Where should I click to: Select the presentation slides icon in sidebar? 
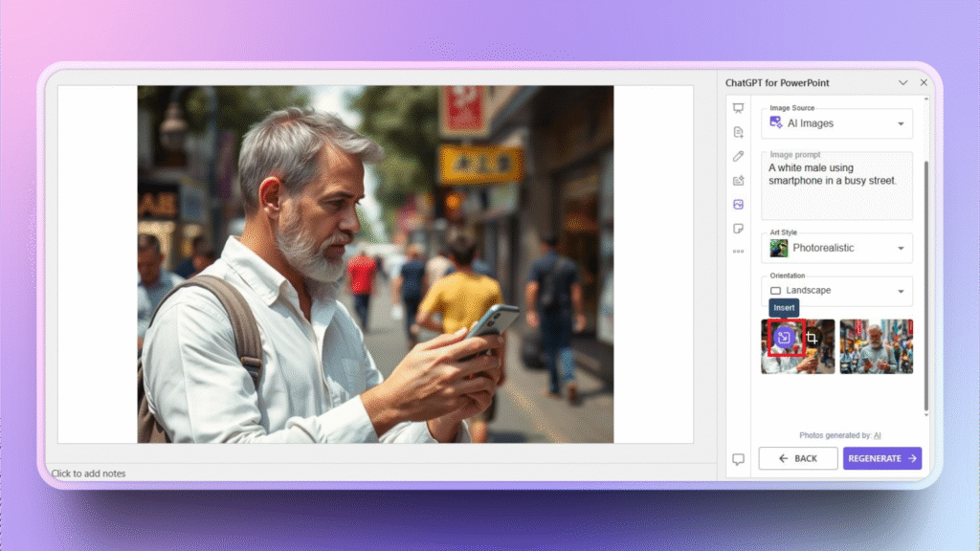(x=738, y=108)
